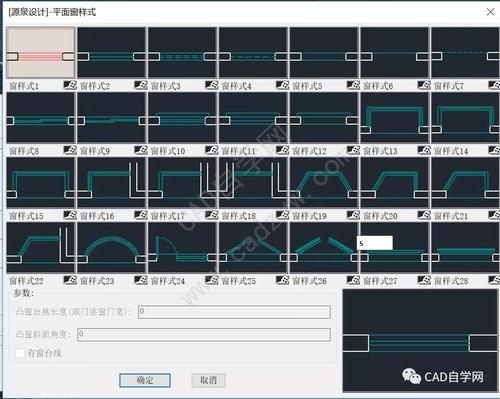Click the icon beside the 窗样式11 label
500x399 pixels.
(x=283, y=150)
